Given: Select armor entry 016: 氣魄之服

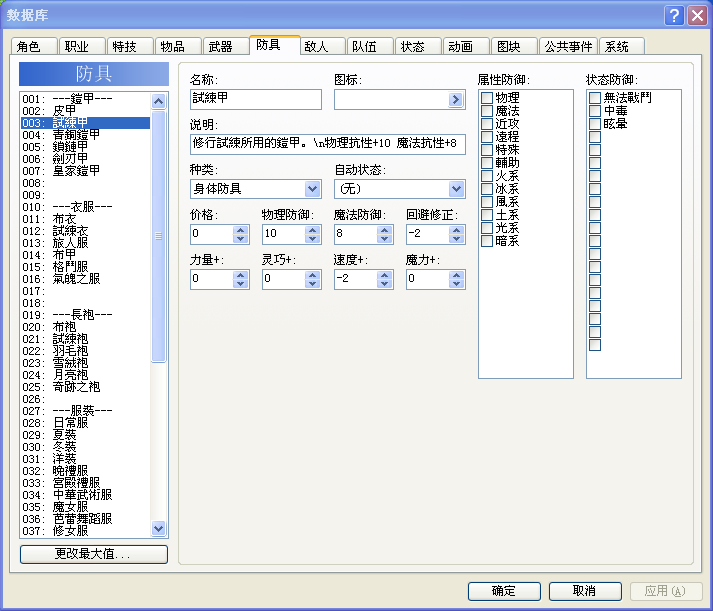Looking at the screenshot, I should [x=85, y=279].
